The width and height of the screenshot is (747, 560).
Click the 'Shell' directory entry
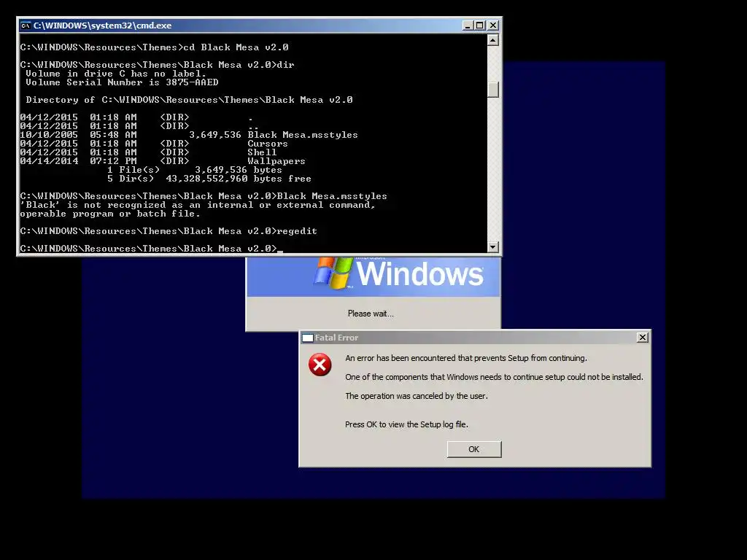coord(262,152)
